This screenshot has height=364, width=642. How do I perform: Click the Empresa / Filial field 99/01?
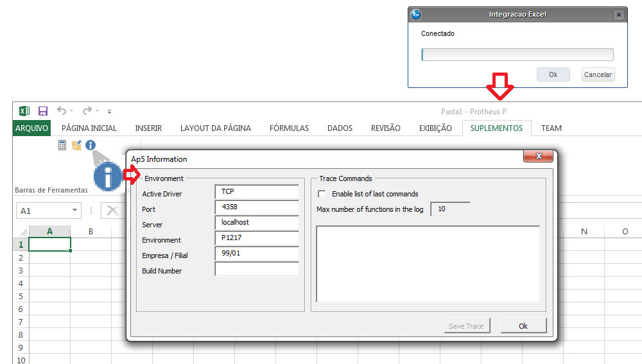pyautogui.click(x=257, y=254)
